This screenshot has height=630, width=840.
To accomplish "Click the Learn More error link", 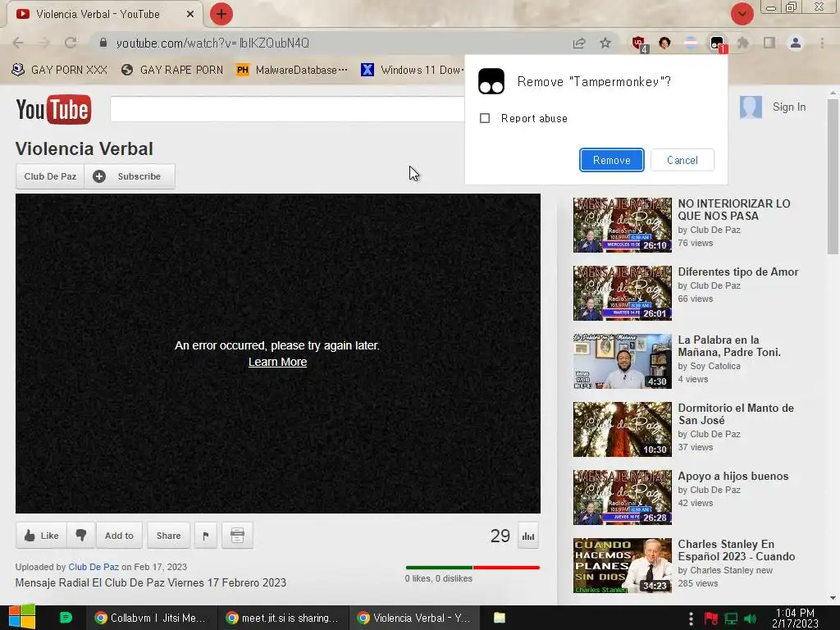I will pyautogui.click(x=277, y=362).
